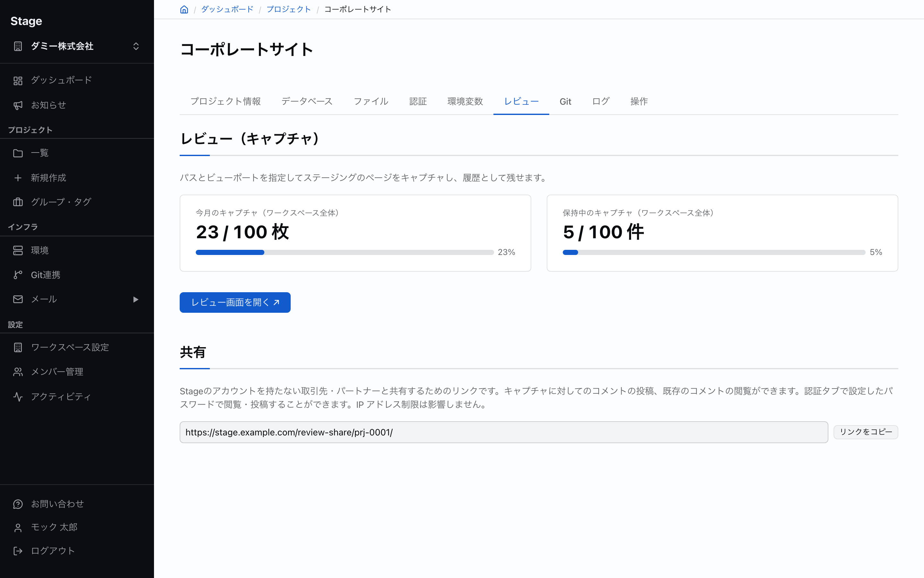
Task: Click the 今月のキャプチャ 23% progress bar
Action: [344, 252]
